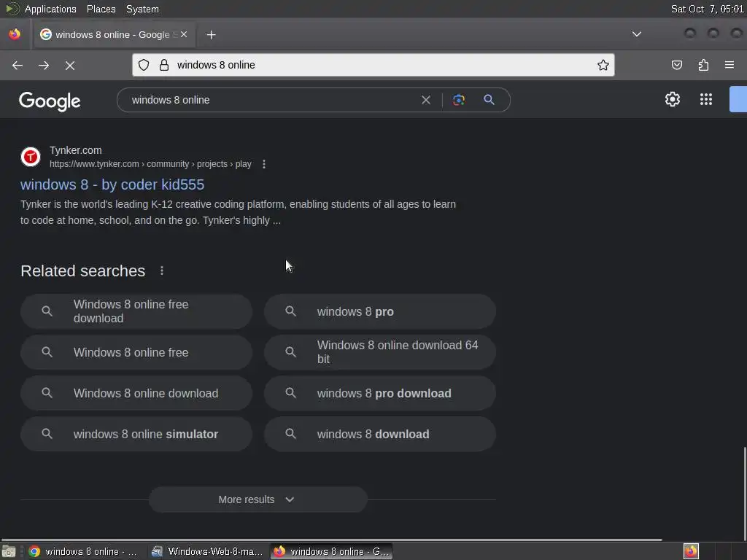Click the 'Tynker.com' site name text

(x=76, y=150)
